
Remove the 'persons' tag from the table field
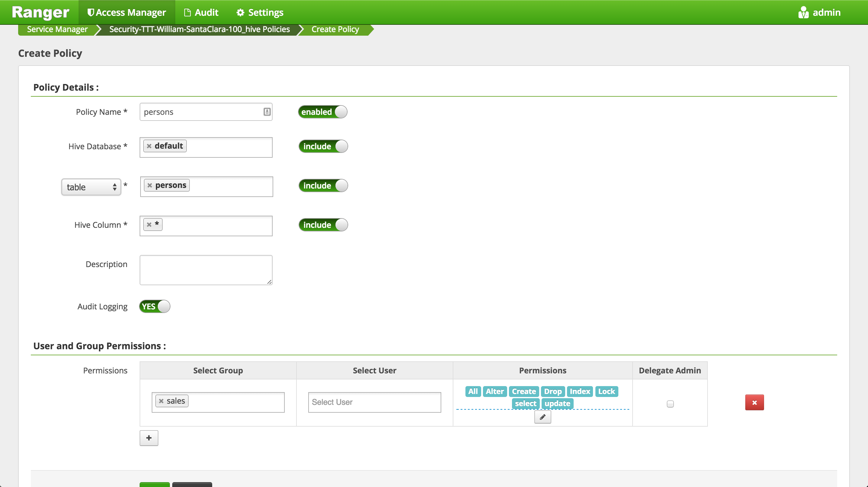(150, 185)
